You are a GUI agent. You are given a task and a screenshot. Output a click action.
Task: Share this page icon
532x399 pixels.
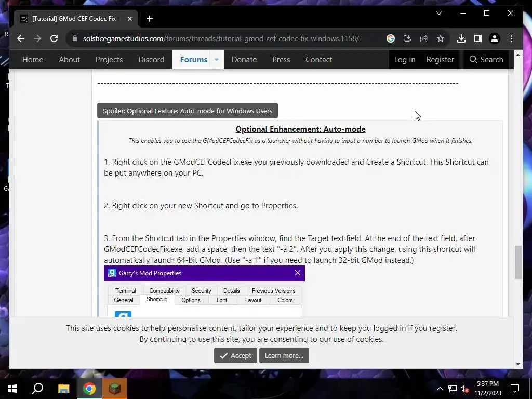pos(424,38)
